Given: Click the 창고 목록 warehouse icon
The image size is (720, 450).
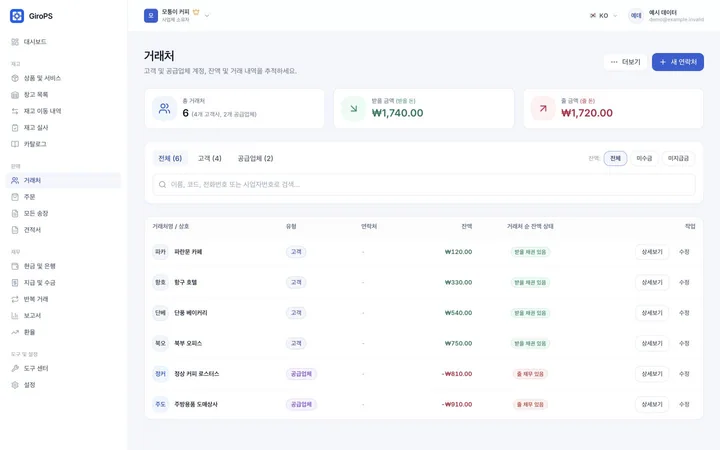Looking at the screenshot, I should (x=15, y=95).
